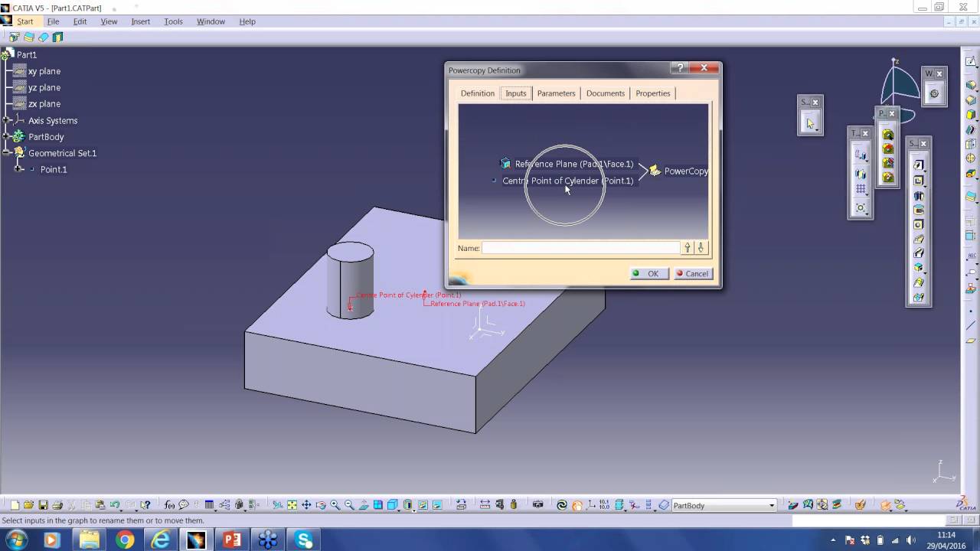
Task: Move selected input down with arrow button
Action: [701, 248]
